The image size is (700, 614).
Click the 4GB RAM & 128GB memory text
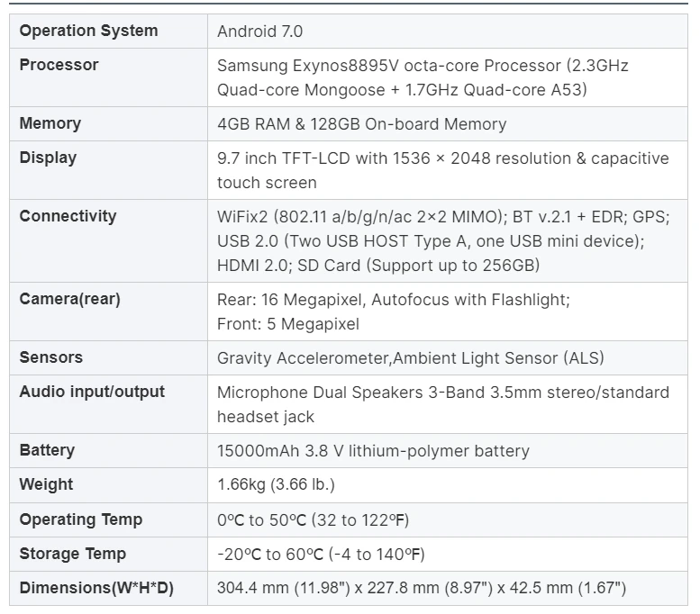361,124
